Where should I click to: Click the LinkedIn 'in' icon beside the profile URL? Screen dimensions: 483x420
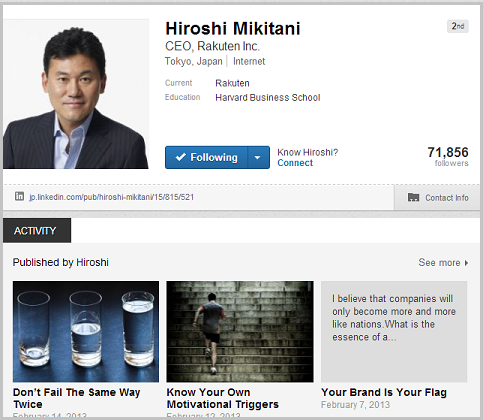pos(19,196)
